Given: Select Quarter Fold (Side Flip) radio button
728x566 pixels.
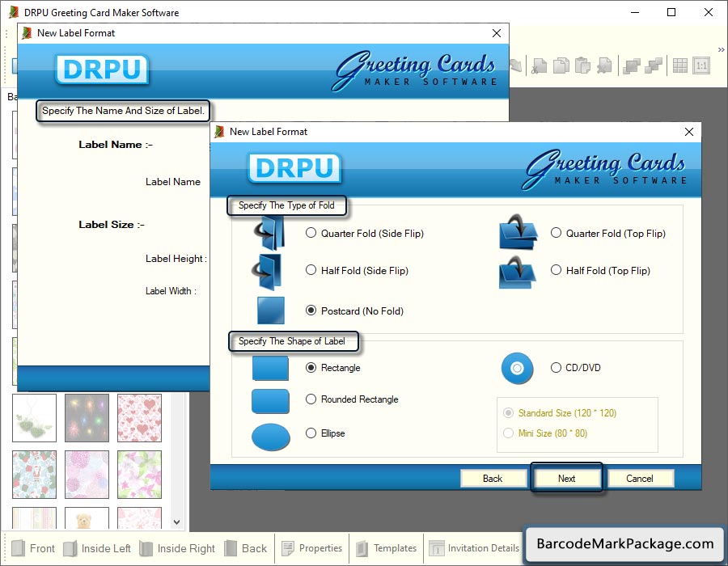Looking at the screenshot, I should click(311, 233).
